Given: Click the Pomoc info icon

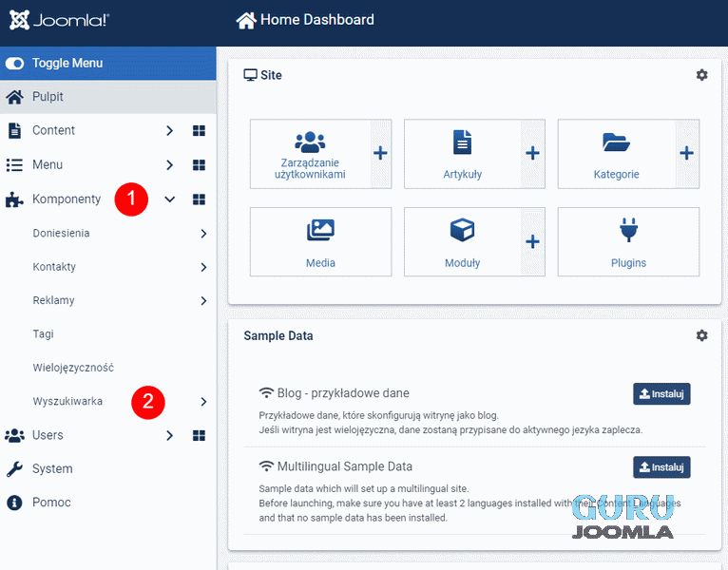Looking at the screenshot, I should pos(14,503).
